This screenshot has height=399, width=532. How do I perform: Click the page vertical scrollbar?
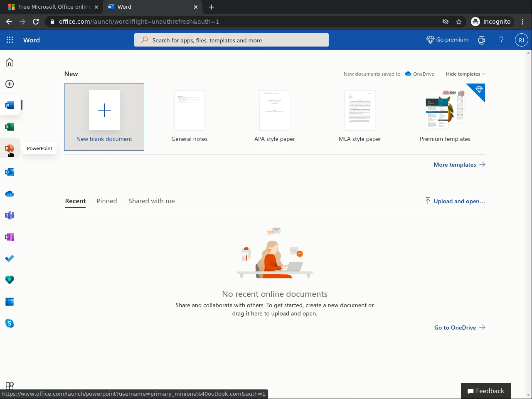(x=529, y=224)
